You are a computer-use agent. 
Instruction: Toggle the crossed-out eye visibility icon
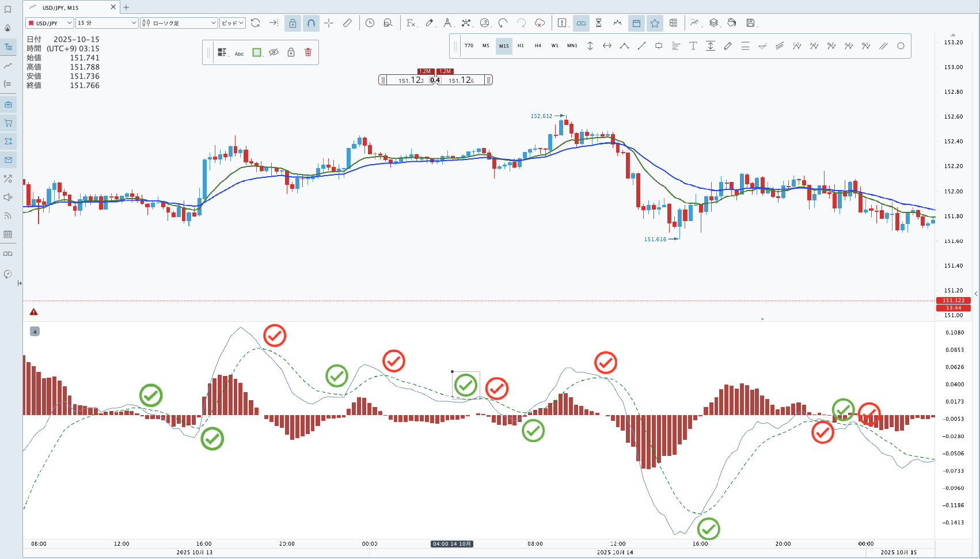tap(274, 52)
